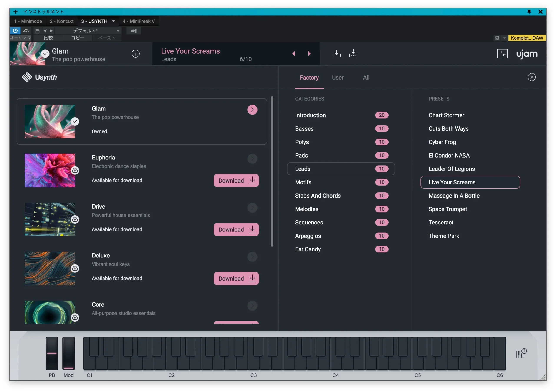Open the Glam pack with the pink chevron
This screenshot has width=556, height=392.
[x=252, y=110]
